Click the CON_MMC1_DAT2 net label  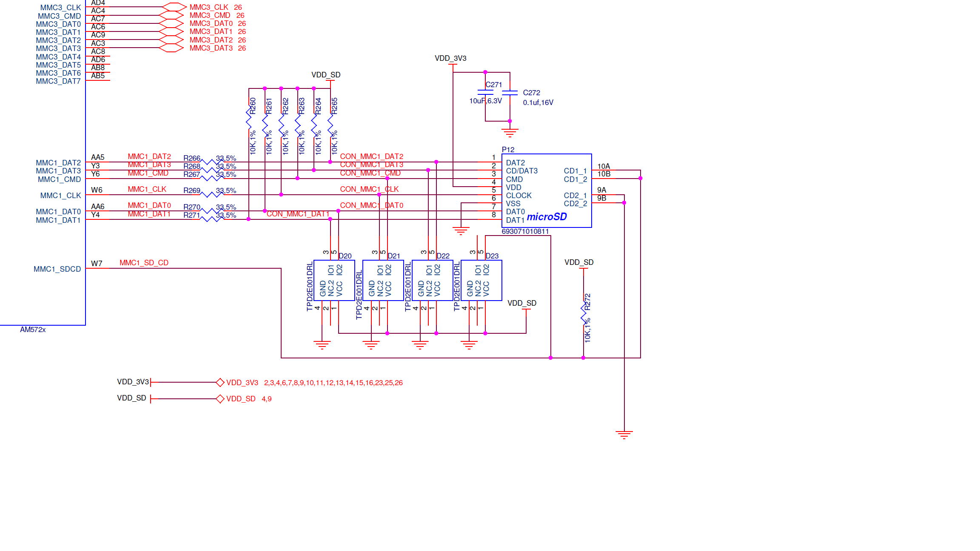(x=371, y=156)
